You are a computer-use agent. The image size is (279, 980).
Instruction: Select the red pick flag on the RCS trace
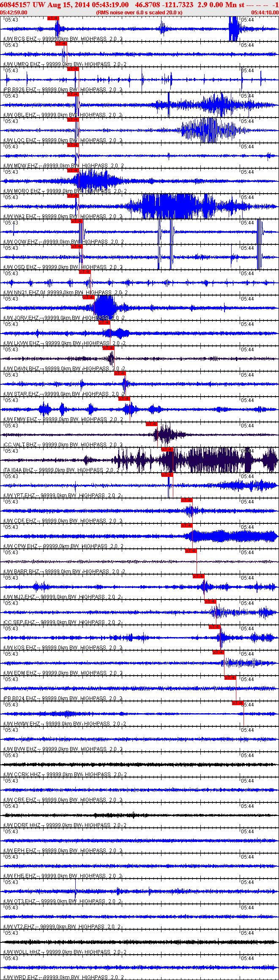(53, 18)
